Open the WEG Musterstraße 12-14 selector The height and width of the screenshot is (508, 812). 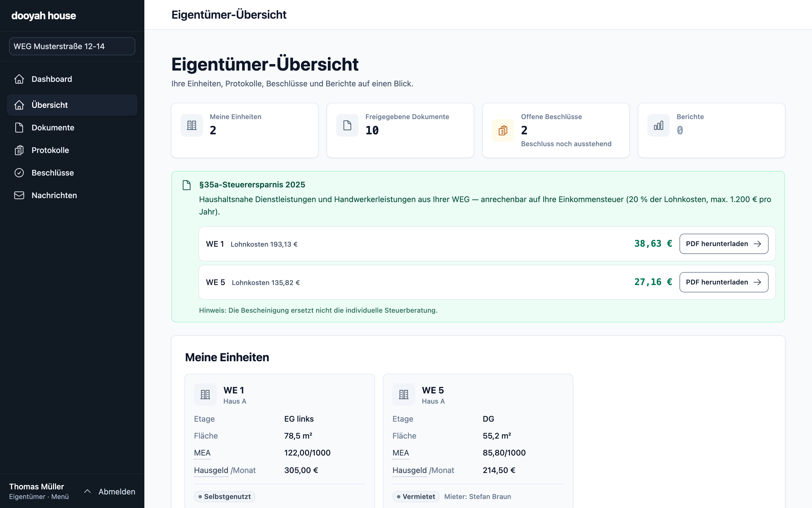click(72, 46)
